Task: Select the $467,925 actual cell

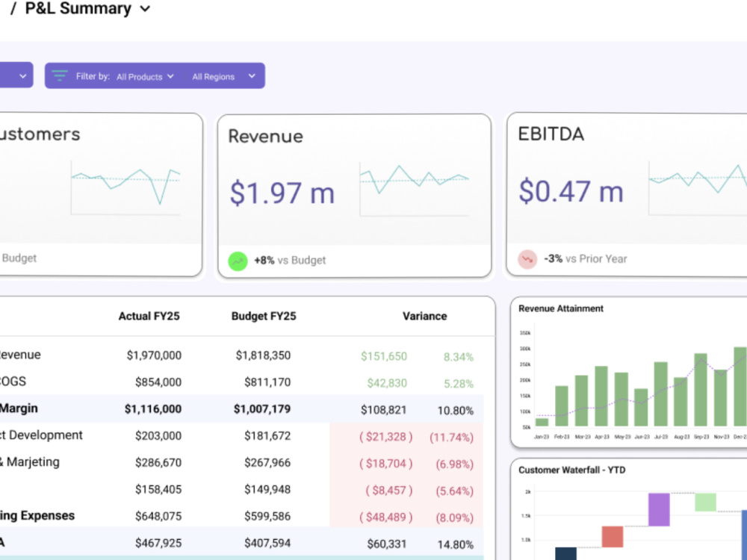Action: [x=158, y=543]
